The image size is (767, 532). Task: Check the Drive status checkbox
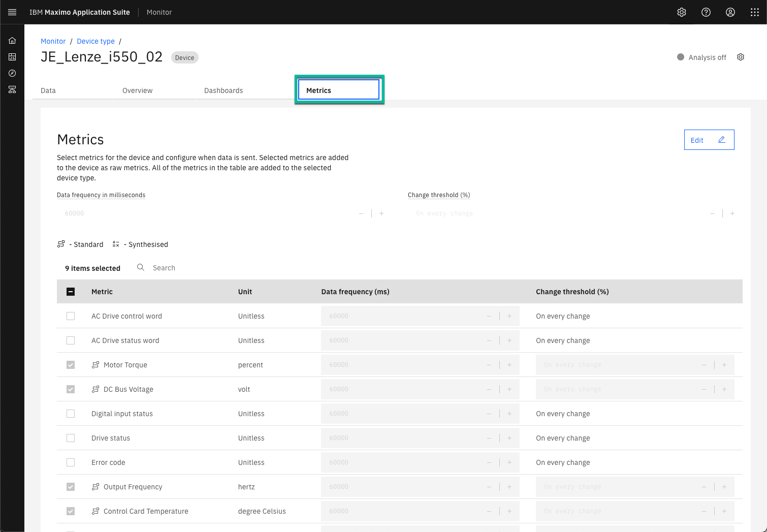point(71,438)
